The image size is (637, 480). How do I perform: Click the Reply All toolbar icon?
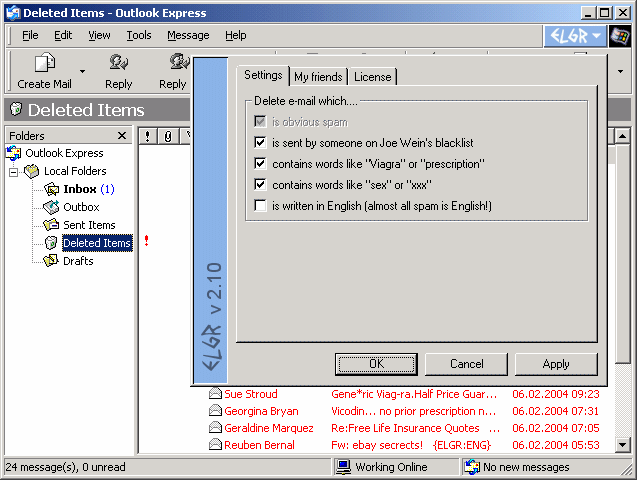(x=179, y=62)
